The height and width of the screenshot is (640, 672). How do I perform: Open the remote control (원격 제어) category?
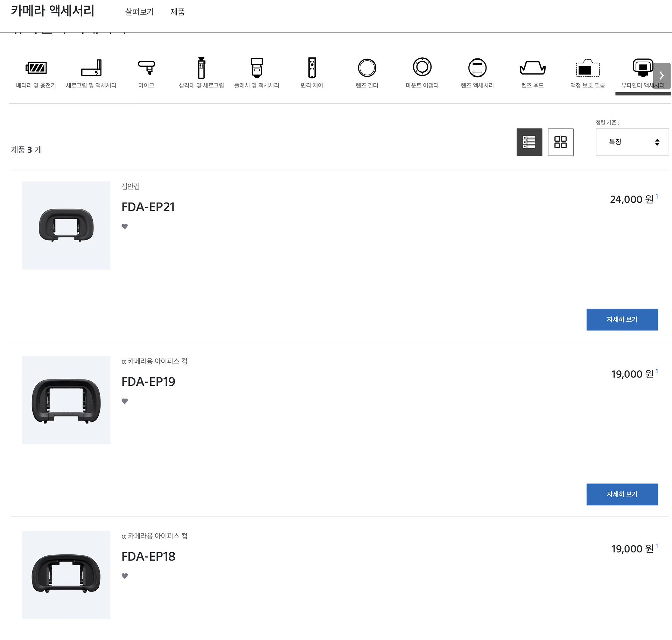point(312,68)
